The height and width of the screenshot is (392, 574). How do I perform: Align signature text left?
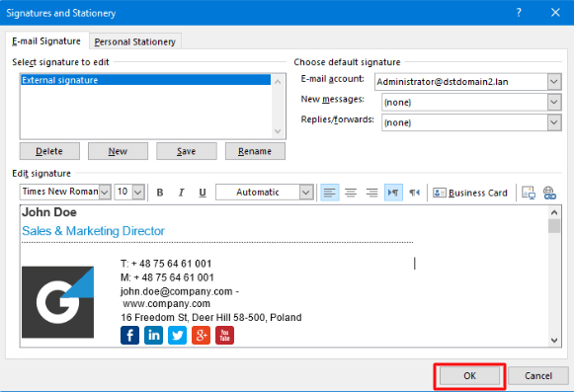point(329,193)
